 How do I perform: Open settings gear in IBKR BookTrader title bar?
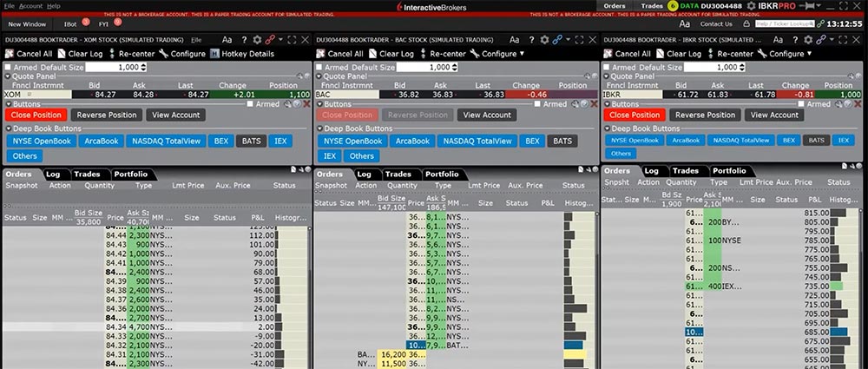(x=809, y=40)
